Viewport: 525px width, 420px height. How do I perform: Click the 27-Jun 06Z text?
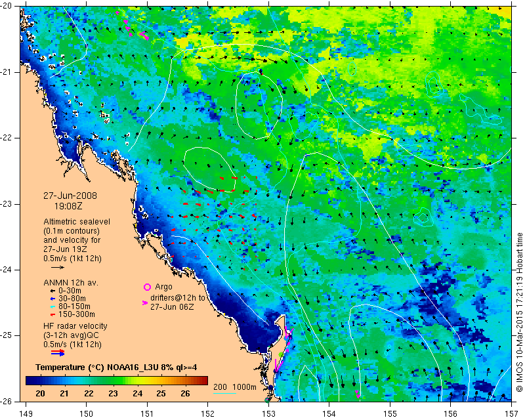(x=172, y=306)
